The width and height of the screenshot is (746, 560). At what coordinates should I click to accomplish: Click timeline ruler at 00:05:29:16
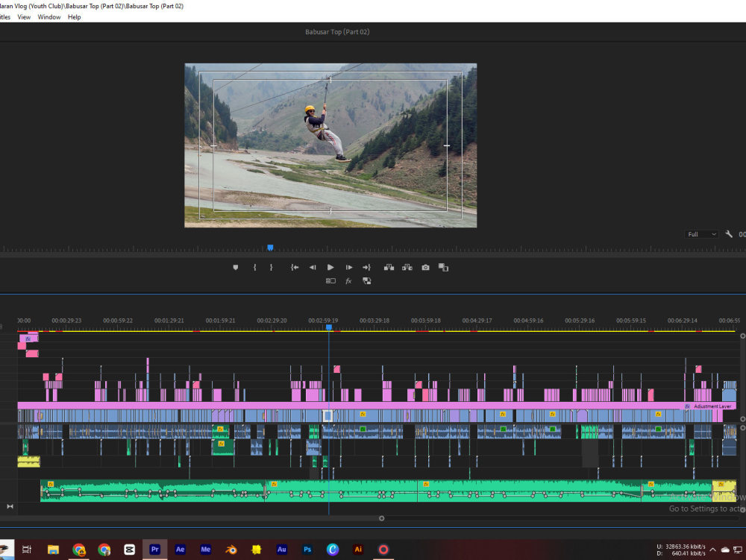point(580,321)
